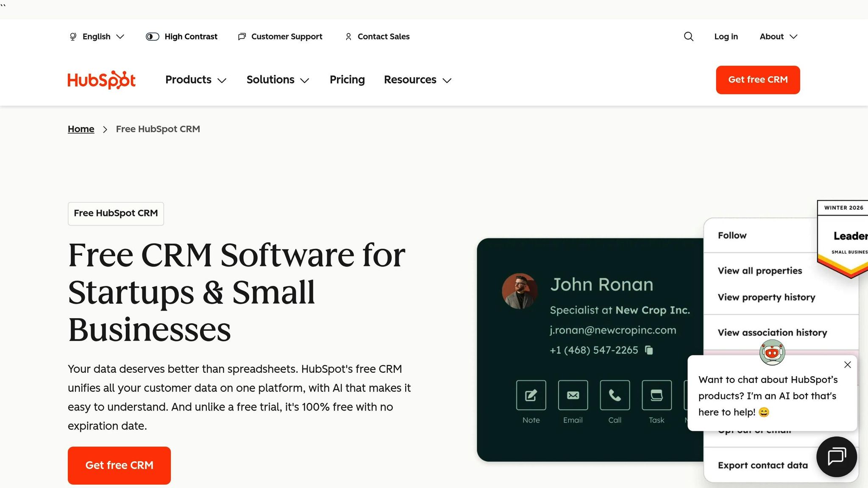Expand the English language dropdown
The height and width of the screenshot is (488, 868).
point(97,36)
